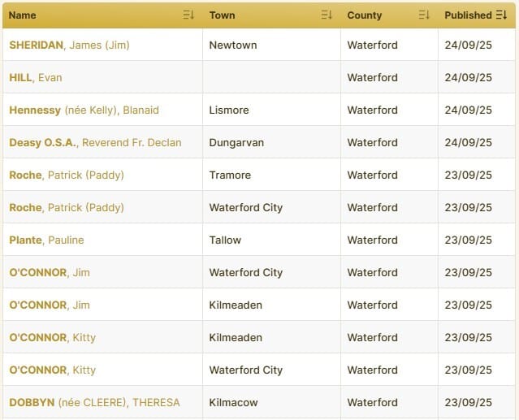
Task: Click the sort icon in County column
Action: click(424, 15)
